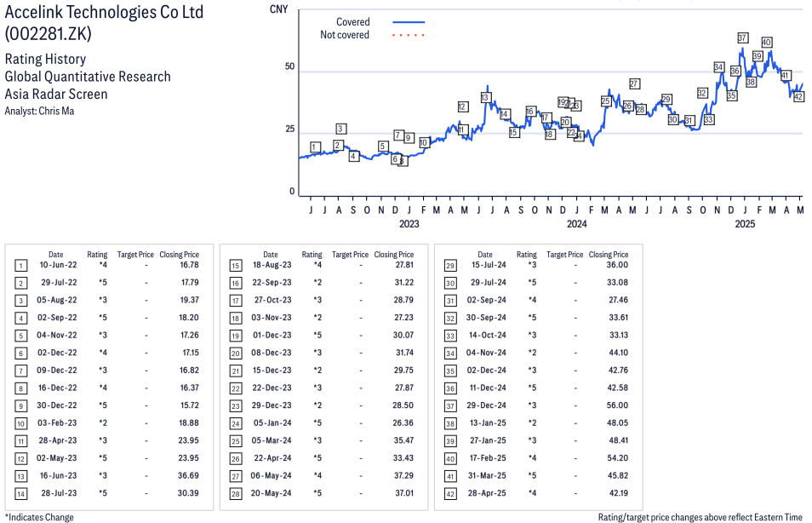Click the closing price '35.47'
Viewport: 812px width, 523px height.
click(x=403, y=440)
